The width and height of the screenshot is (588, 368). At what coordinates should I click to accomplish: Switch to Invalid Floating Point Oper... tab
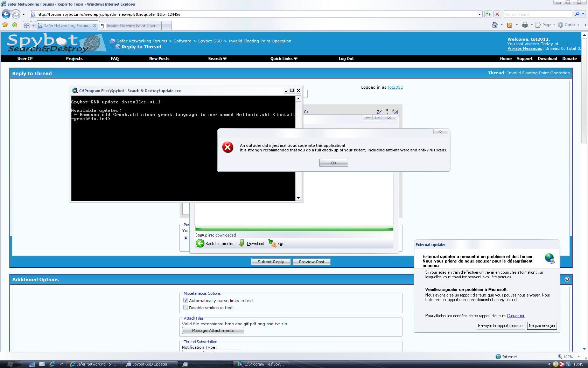[130, 26]
